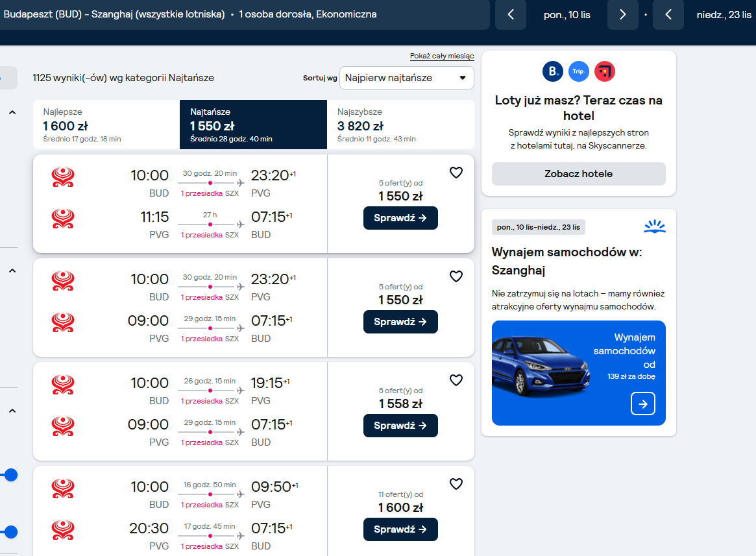Save the first 1 550 zł flight with the heart icon
This screenshot has height=556, width=756.
coord(456,173)
